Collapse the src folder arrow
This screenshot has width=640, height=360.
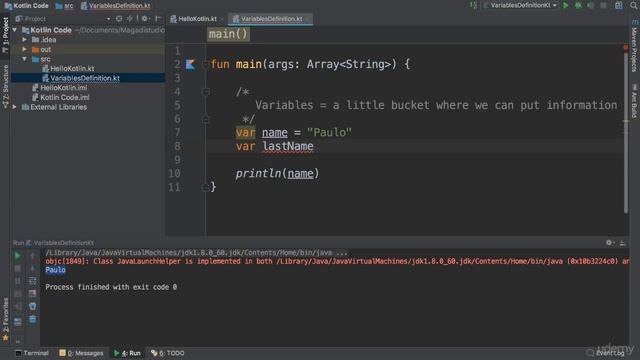(x=24, y=59)
